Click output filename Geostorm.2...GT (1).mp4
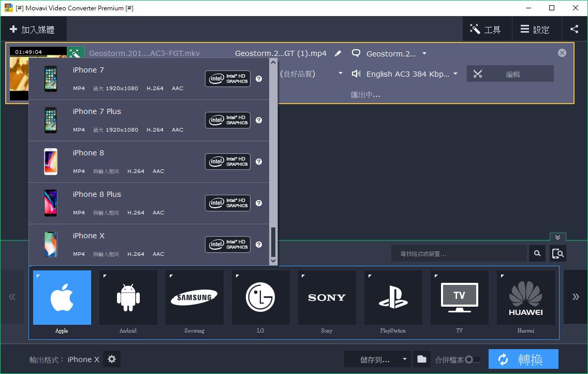Image resolution: width=588 pixels, height=374 pixels. (x=281, y=53)
